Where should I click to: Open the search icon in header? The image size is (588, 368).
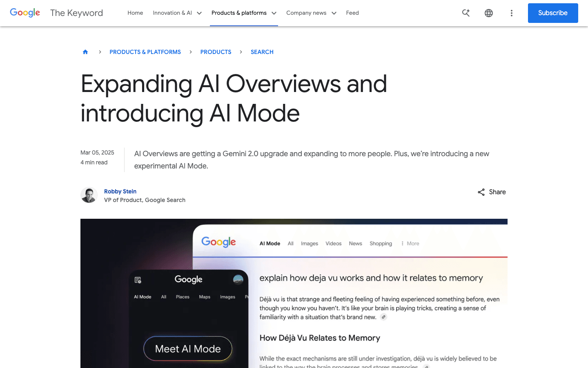(466, 13)
